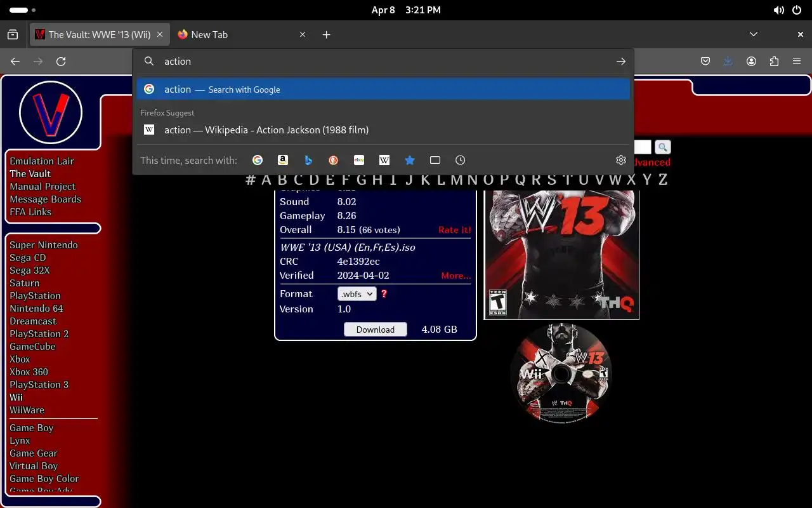Search open tabs icon
The image size is (812, 508).
coord(435,160)
